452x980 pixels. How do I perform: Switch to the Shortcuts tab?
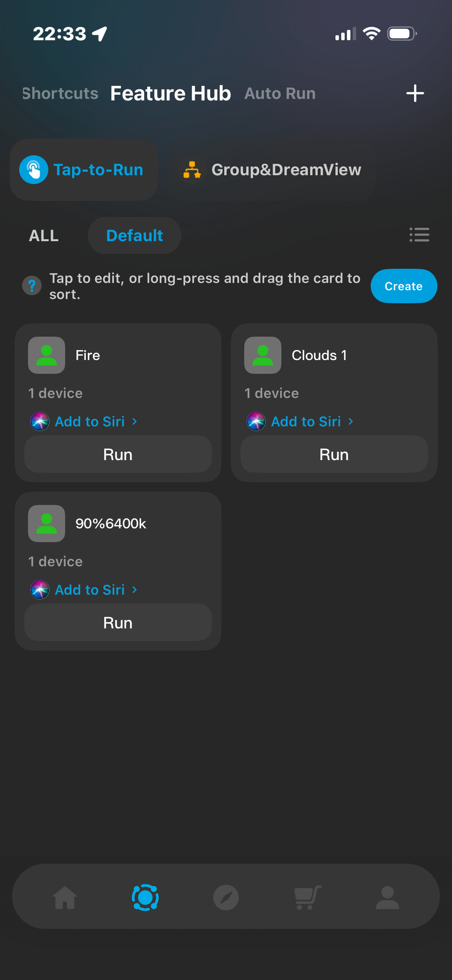[60, 94]
